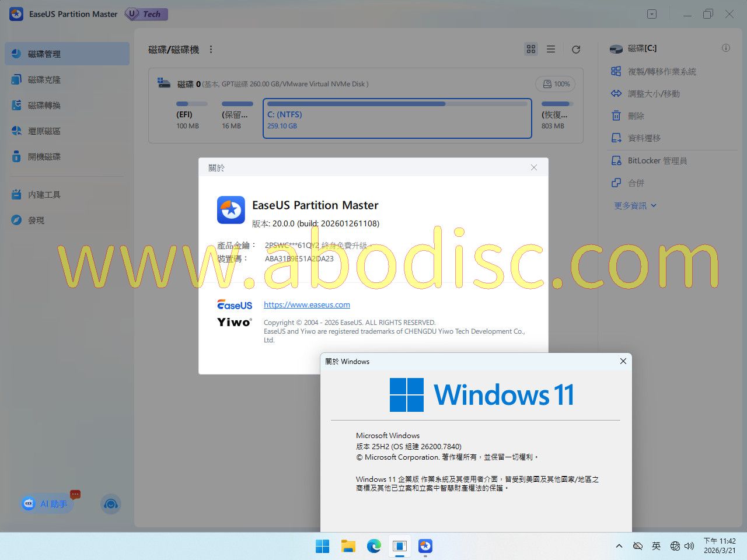Viewport: 747px width, 560px height.
Task: Open 開機磁碟 from the sidebar
Action: 44,156
